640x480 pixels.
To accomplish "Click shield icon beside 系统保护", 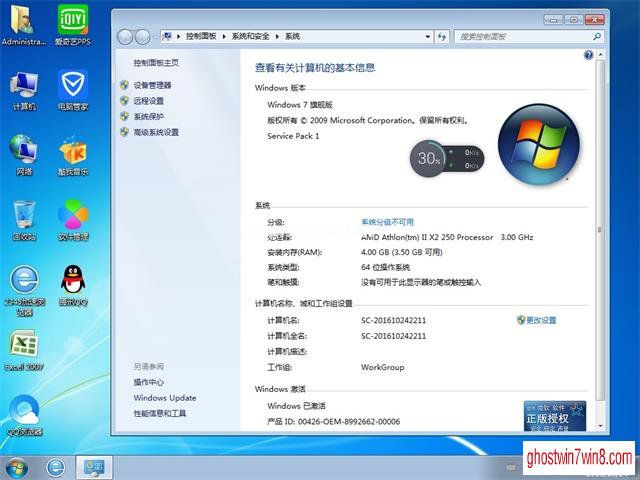I will pos(124,116).
